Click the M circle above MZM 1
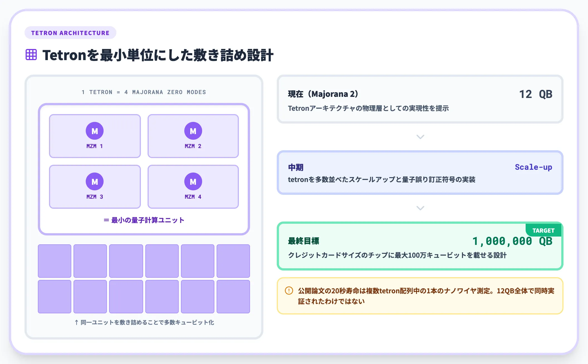Image resolution: width=588 pixels, height=364 pixels. 95,131
